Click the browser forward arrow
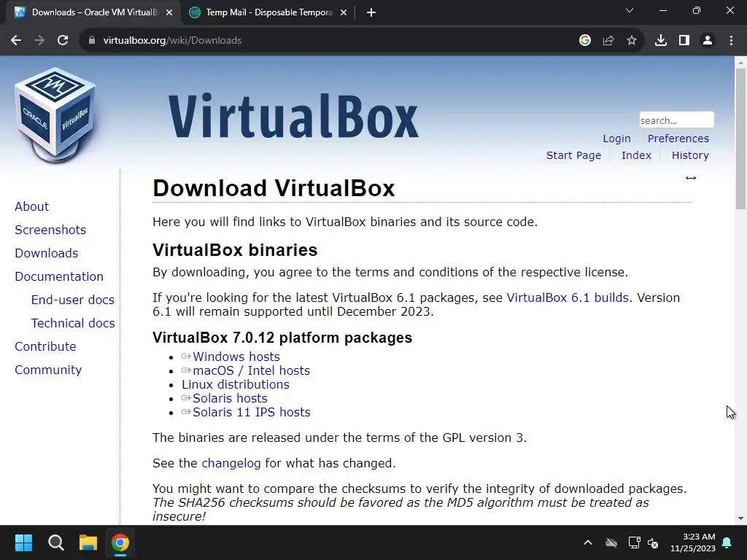This screenshot has width=747, height=560. point(39,41)
